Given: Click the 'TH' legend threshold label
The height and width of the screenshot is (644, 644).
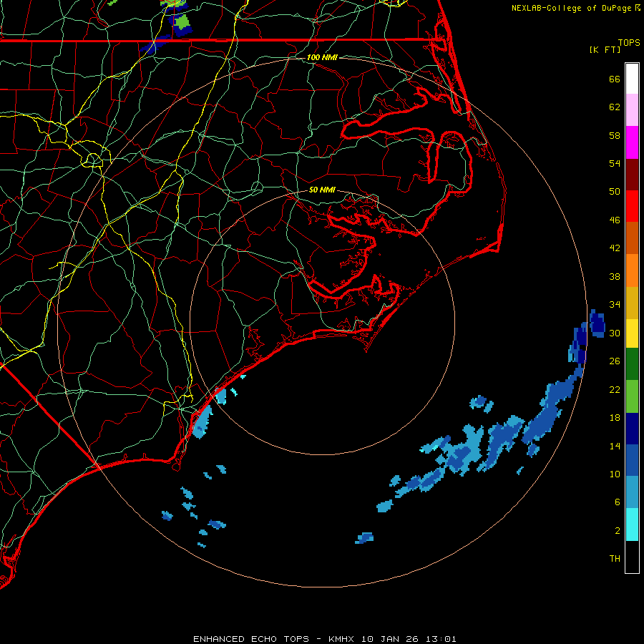Looking at the screenshot, I should click(x=615, y=559).
